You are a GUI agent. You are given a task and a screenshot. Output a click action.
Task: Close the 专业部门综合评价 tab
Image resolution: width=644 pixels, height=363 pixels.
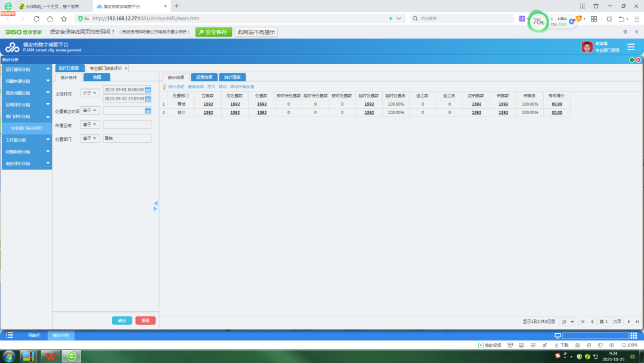126,69
